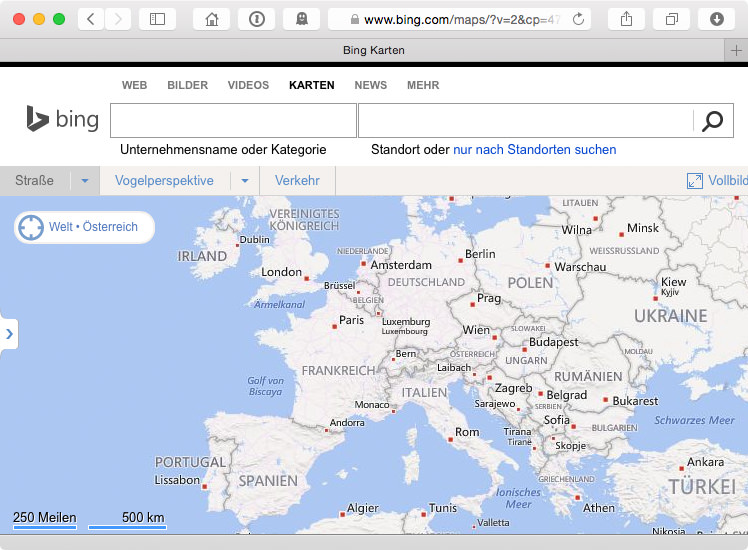Open Vollbild fullscreen map view
The image size is (748, 550).
716,181
